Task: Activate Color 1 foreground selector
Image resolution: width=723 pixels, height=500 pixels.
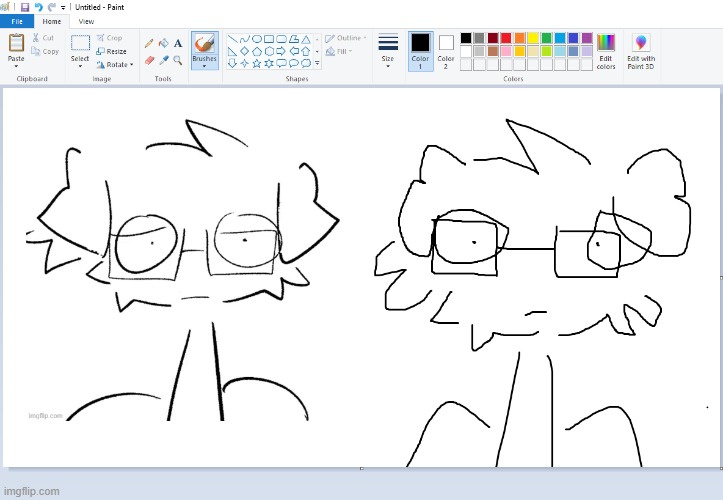Action: (x=421, y=51)
